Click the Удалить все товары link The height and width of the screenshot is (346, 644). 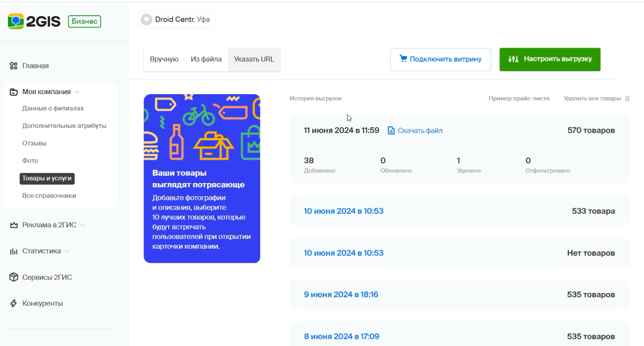click(592, 99)
